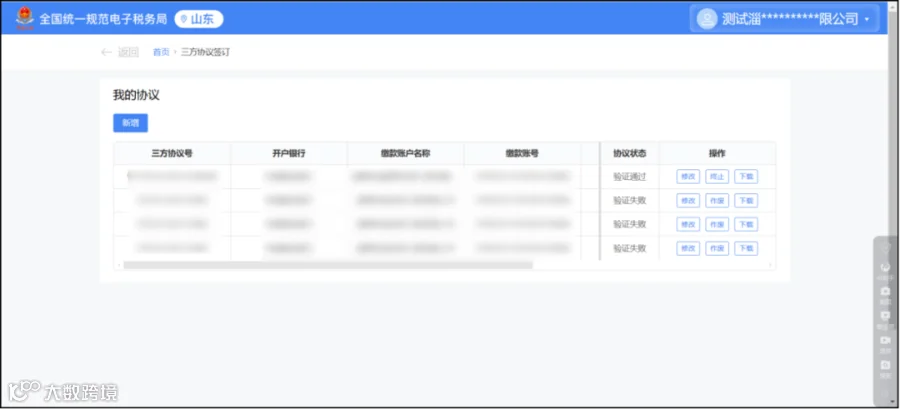Click the 协议状态 column header
Screen dimensions: 900x409
coord(630,153)
